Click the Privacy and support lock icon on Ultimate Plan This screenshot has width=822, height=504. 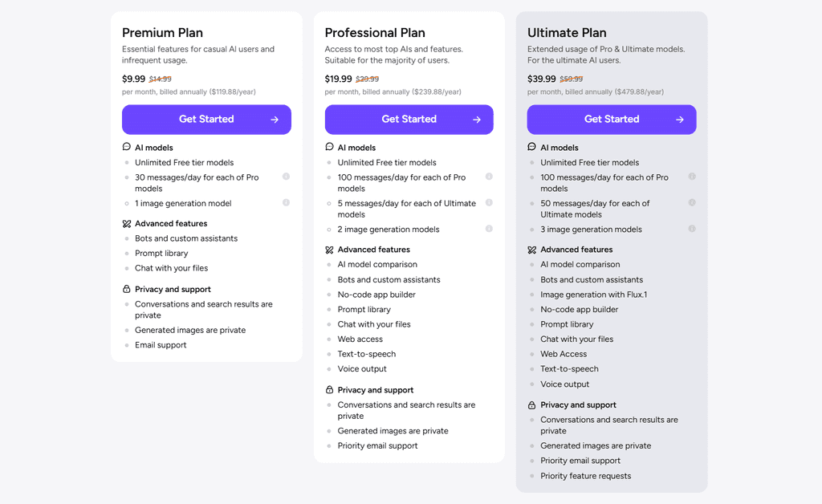tap(531, 404)
